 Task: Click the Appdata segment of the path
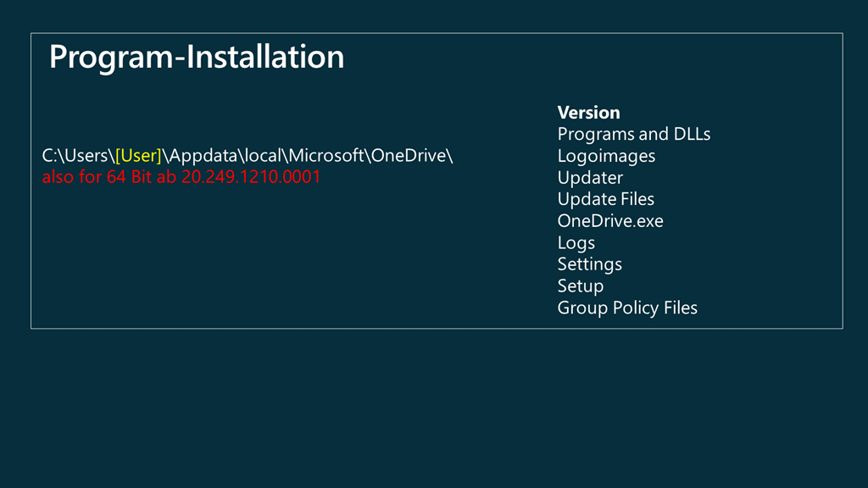tap(203, 156)
